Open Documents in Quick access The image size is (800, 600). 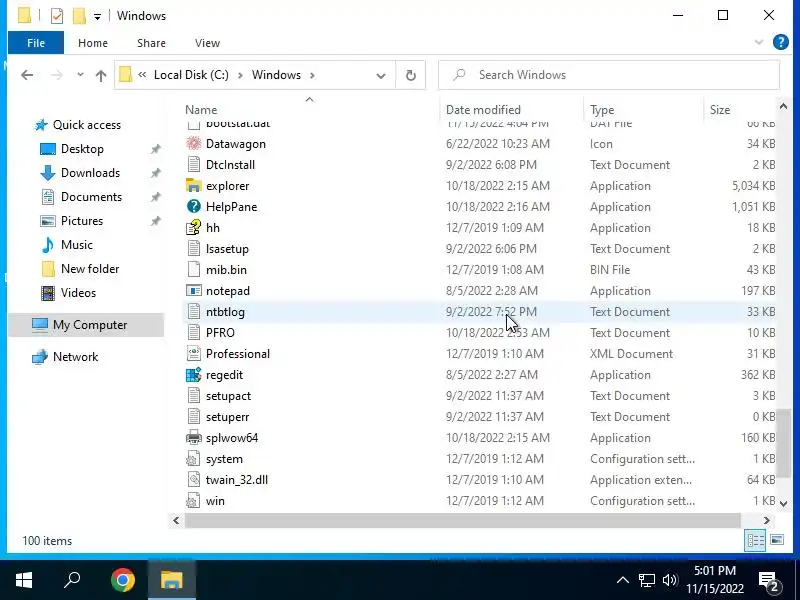point(91,197)
